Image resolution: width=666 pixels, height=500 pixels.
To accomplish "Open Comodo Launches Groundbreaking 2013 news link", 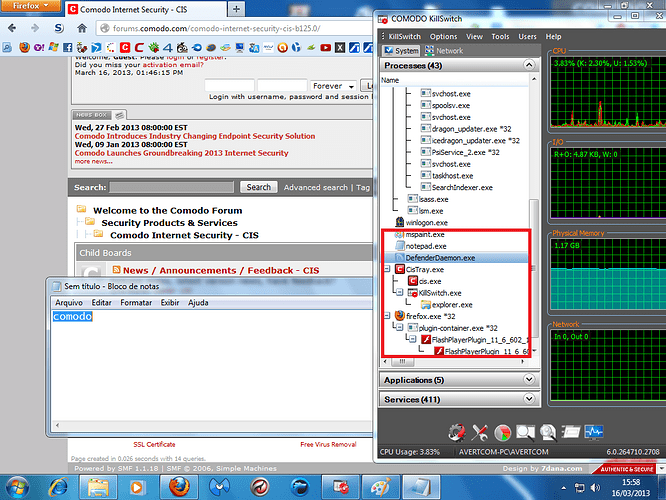I will tap(181, 153).
